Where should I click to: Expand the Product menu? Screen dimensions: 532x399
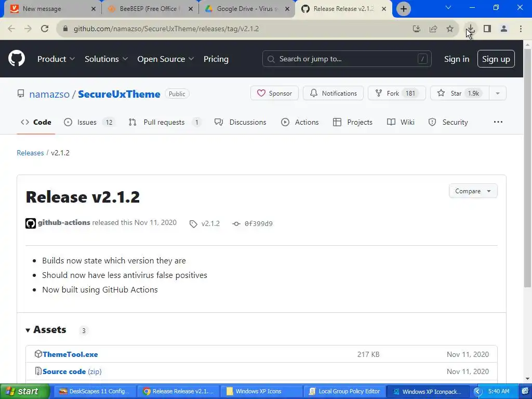click(56, 59)
